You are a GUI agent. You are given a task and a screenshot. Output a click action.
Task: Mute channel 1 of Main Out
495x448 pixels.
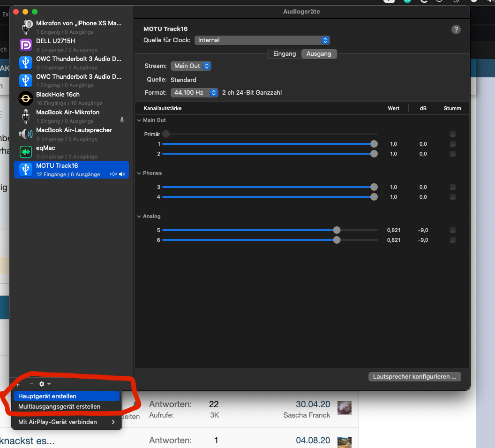(452, 144)
